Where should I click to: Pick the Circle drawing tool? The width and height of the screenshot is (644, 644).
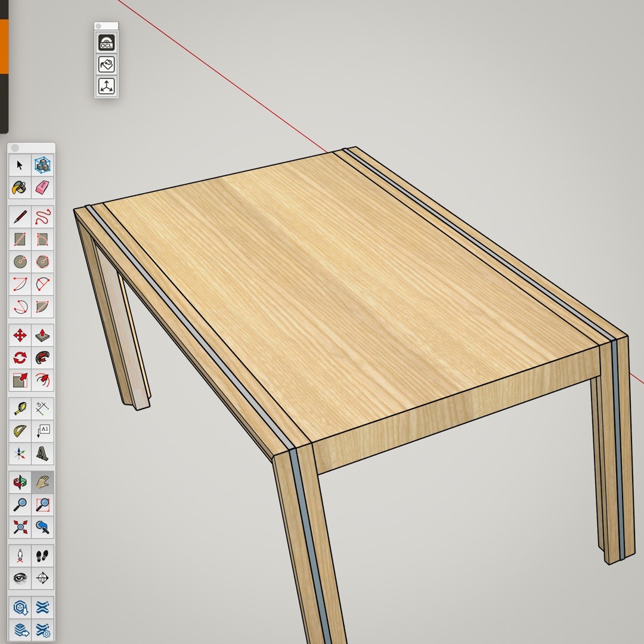20,262
